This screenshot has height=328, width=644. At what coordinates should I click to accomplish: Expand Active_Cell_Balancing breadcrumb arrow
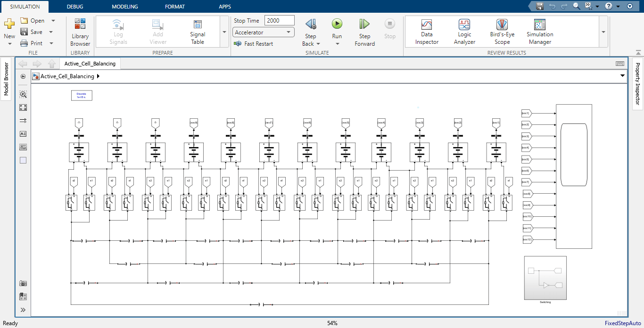[x=98, y=76]
